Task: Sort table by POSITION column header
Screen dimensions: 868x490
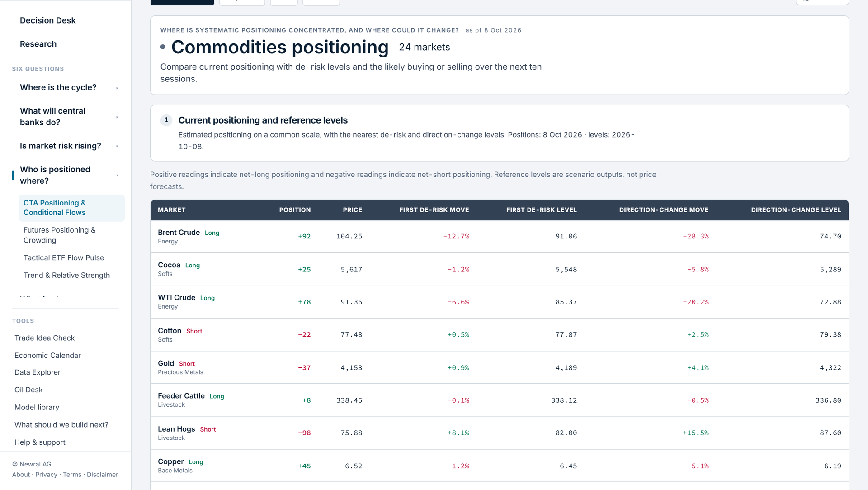Action: 295,210
